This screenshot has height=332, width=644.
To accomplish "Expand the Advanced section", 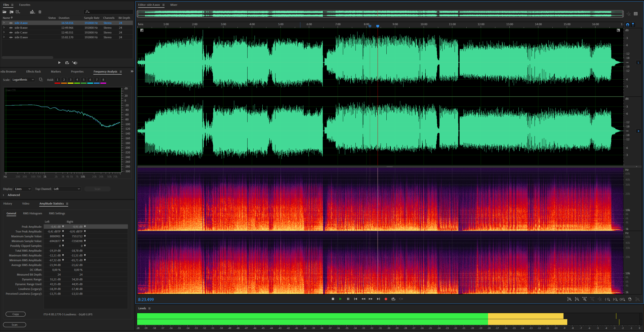I will 4,195.
